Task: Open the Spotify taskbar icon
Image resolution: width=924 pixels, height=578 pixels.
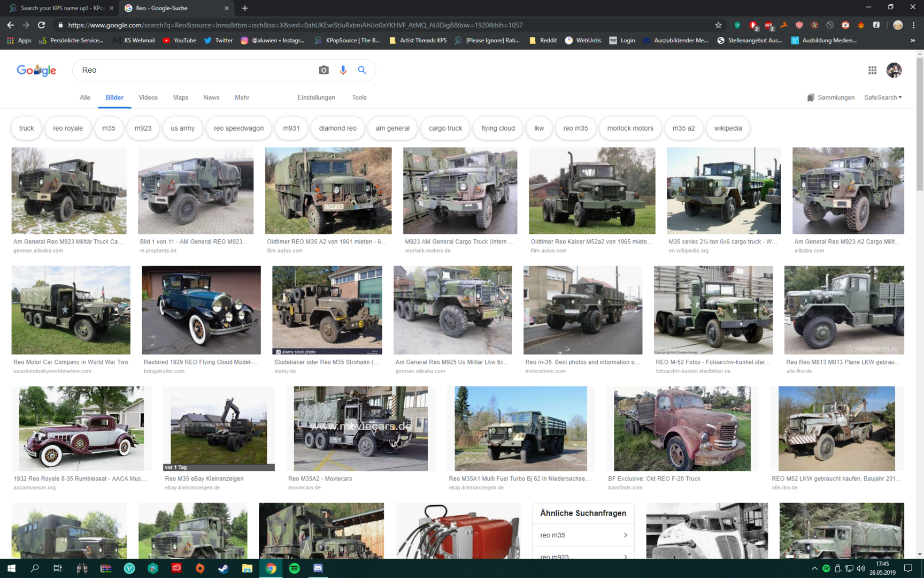Action: (294, 568)
